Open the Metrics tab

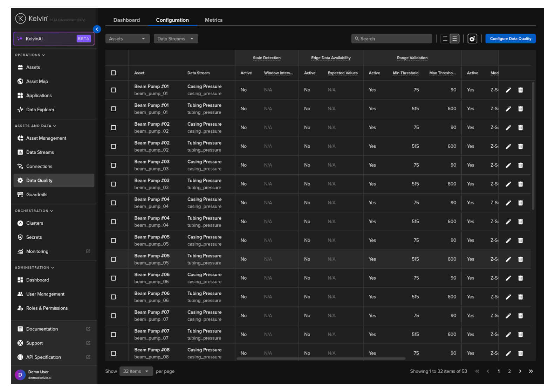click(x=213, y=20)
